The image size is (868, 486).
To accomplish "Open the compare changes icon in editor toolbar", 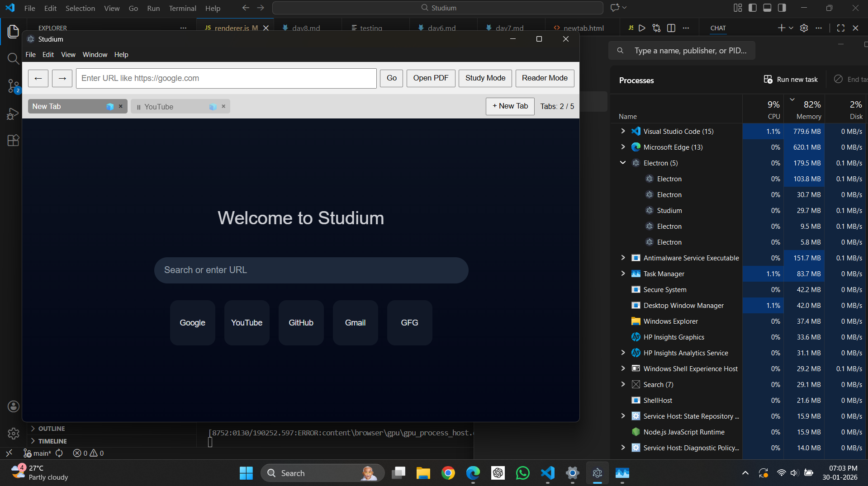I will pyautogui.click(x=656, y=28).
